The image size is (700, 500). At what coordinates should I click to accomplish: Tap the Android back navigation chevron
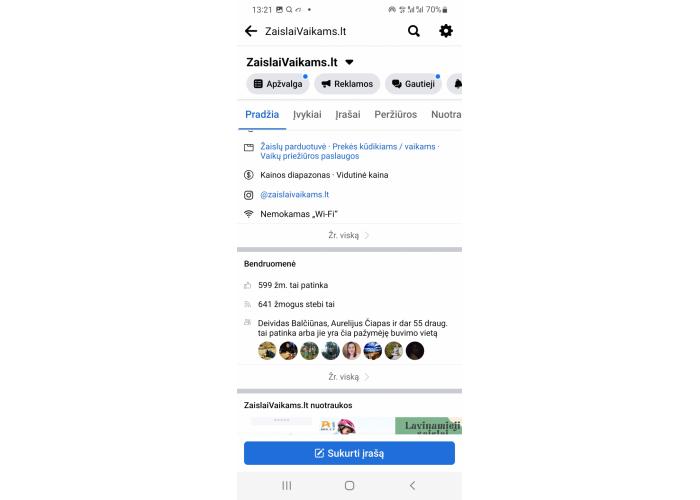(x=412, y=485)
